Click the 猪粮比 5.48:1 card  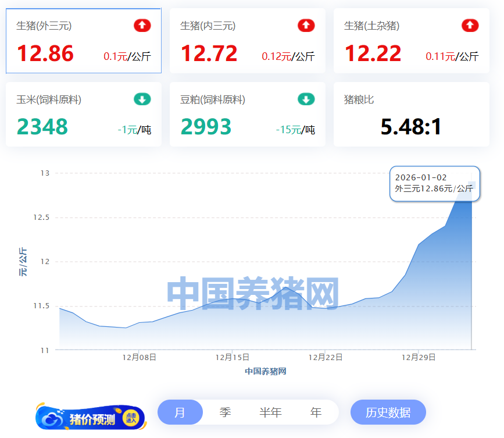point(412,115)
